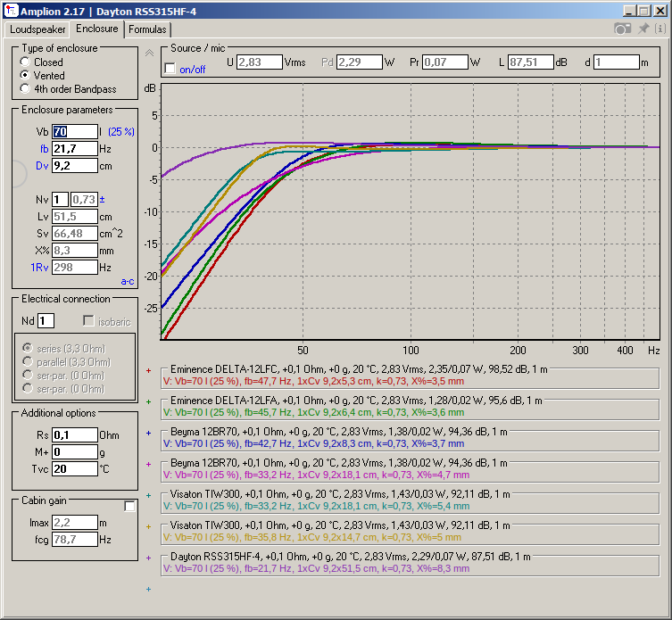
Task: Click the blue fb label link
Action: coord(44,149)
